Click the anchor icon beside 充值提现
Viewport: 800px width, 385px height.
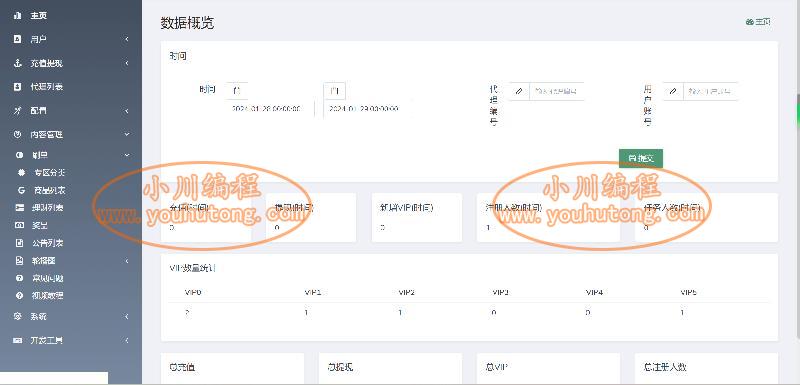click(18, 63)
